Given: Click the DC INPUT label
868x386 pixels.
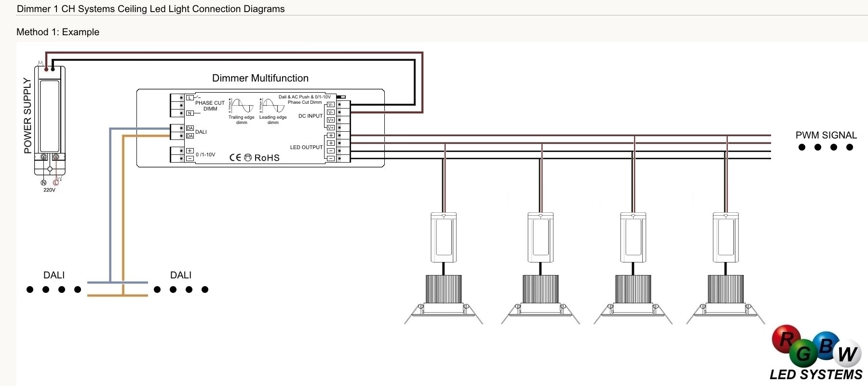Looking at the screenshot, I should point(311,116).
